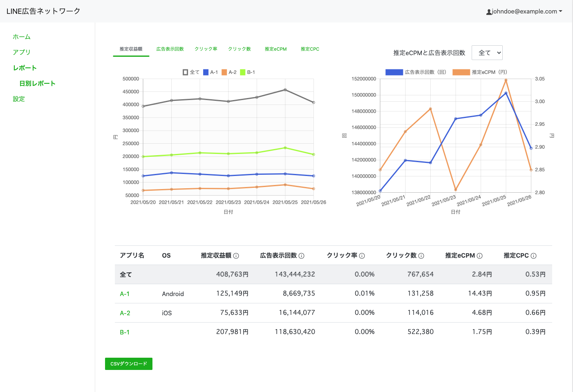Open the B-1 app link in table
573x392 pixels.
coord(125,332)
